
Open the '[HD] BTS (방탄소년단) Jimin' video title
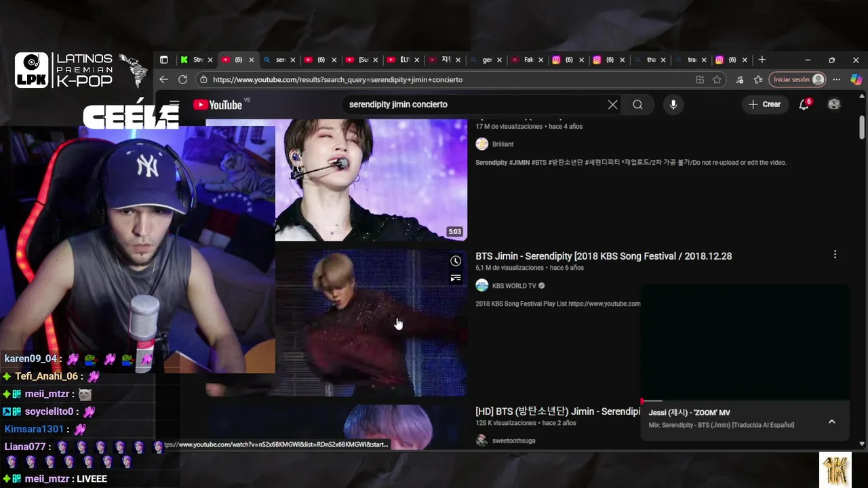558,411
